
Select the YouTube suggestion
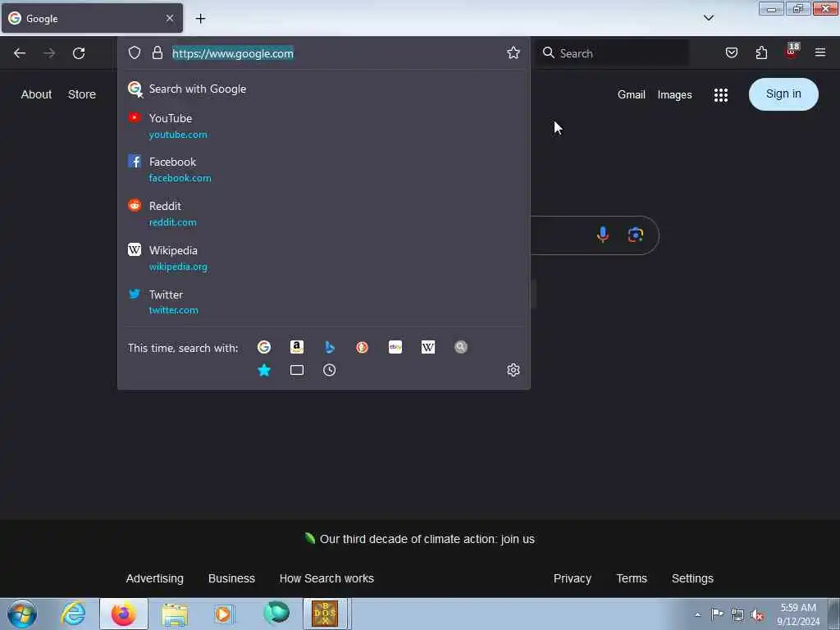click(x=323, y=126)
